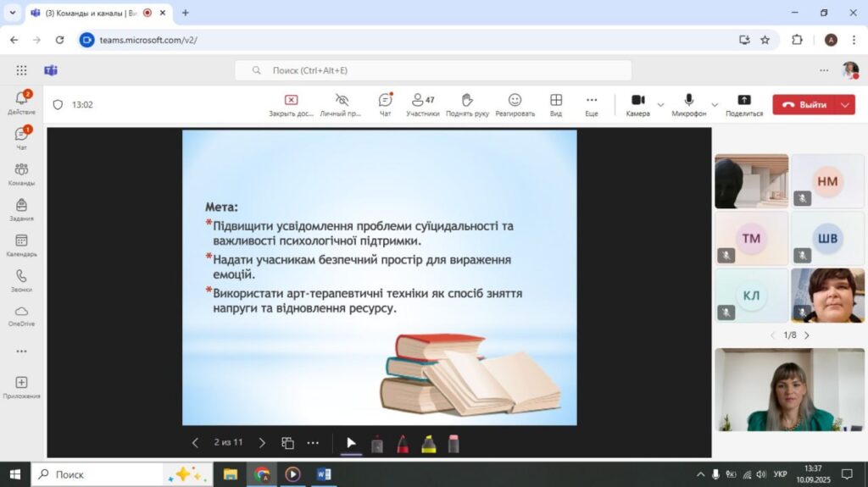Screen dimensions: 868x487
Task: Raise hand with Поднять руку
Action: click(x=467, y=104)
